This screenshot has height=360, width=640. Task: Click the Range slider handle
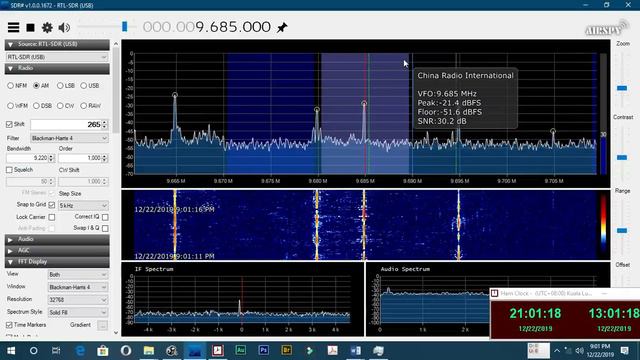622,231
